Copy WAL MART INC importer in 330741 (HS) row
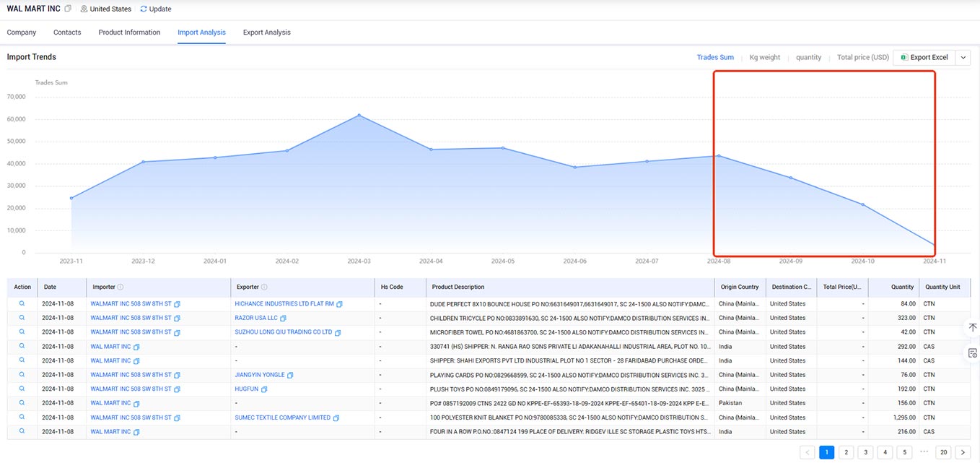The width and height of the screenshot is (980, 463). tap(136, 347)
